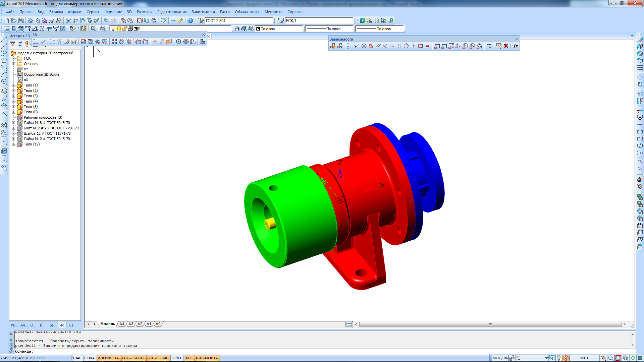Open the ГОСТ 2.304 text style dropdown
This screenshot has width=644, height=362.
pyautogui.click(x=239, y=20)
